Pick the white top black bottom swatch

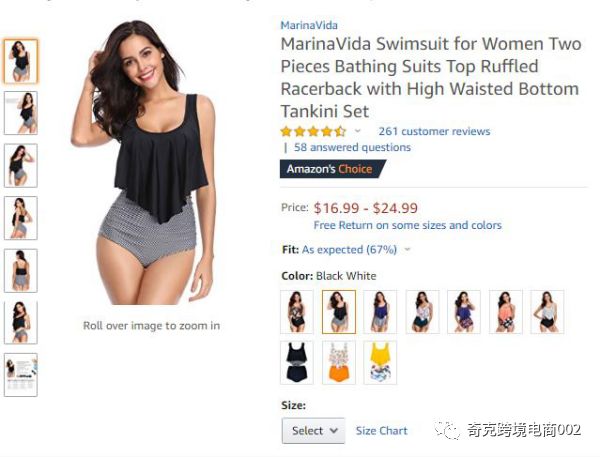coord(547,312)
